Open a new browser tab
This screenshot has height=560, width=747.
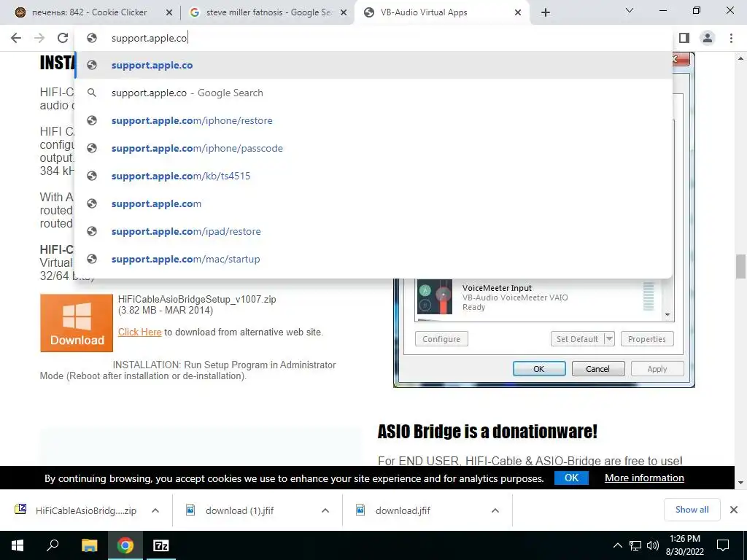tap(546, 12)
